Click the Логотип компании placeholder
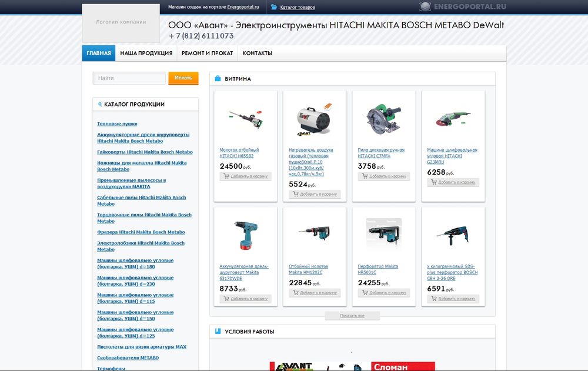588x371 pixels. 121,23
